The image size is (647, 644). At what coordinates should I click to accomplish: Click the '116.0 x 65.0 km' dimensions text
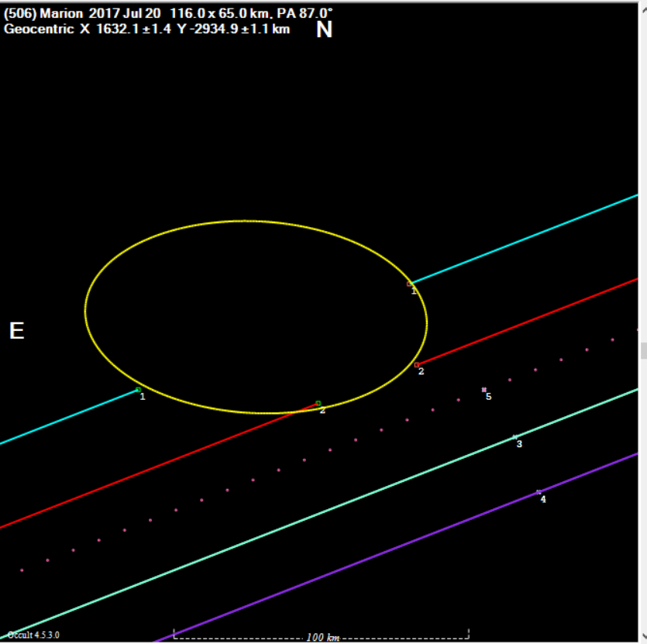pyautogui.click(x=221, y=13)
